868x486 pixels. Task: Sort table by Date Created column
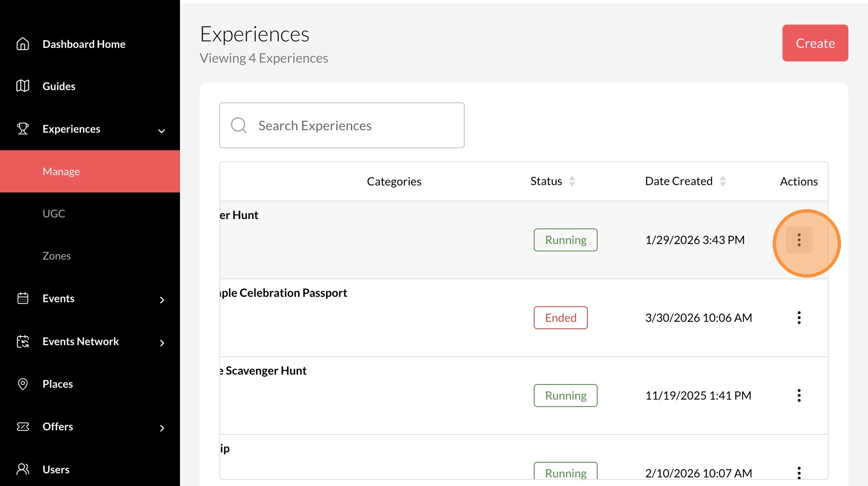coord(722,181)
